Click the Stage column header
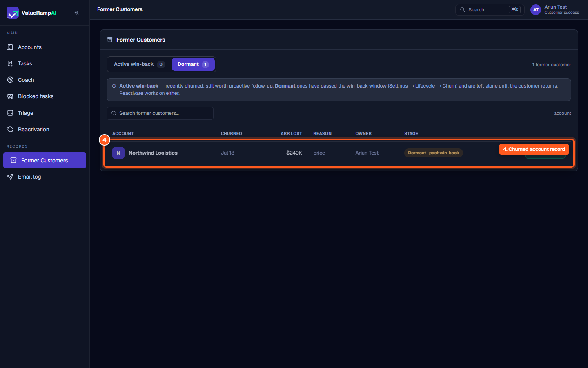The height and width of the screenshot is (368, 588). click(411, 134)
